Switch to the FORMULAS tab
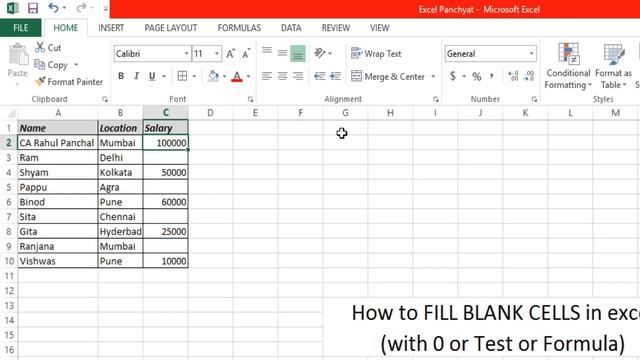Screen dimensions: 640x360 click(x=239, y=28)
